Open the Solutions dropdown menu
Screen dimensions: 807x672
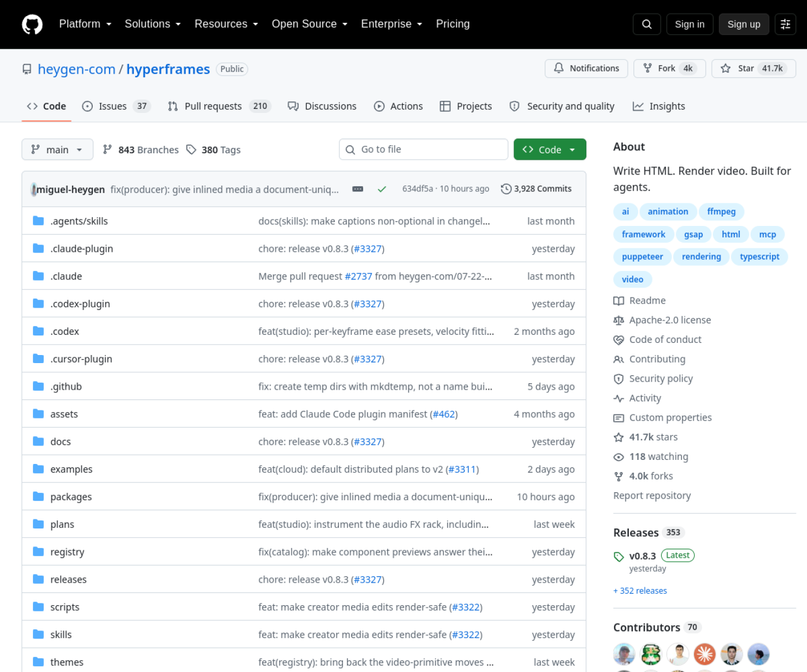pos(153,24)
